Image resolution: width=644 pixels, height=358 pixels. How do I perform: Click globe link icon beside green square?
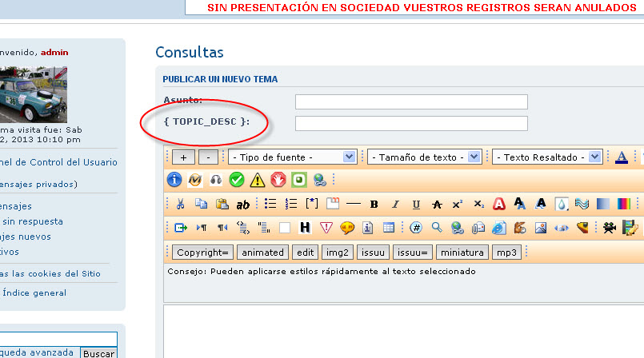click(319, 180)
